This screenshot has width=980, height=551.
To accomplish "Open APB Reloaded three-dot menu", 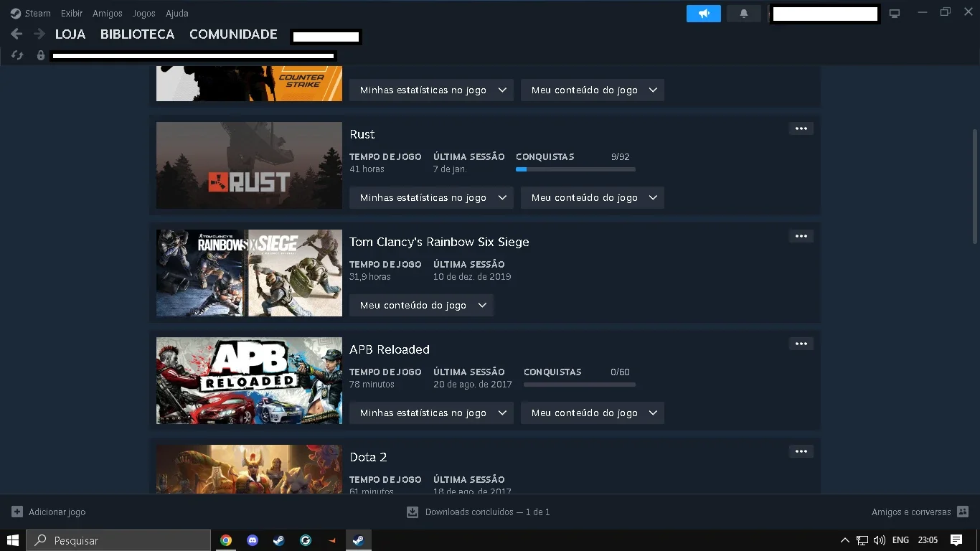I will pyautogui.click(x=801, y=344).
